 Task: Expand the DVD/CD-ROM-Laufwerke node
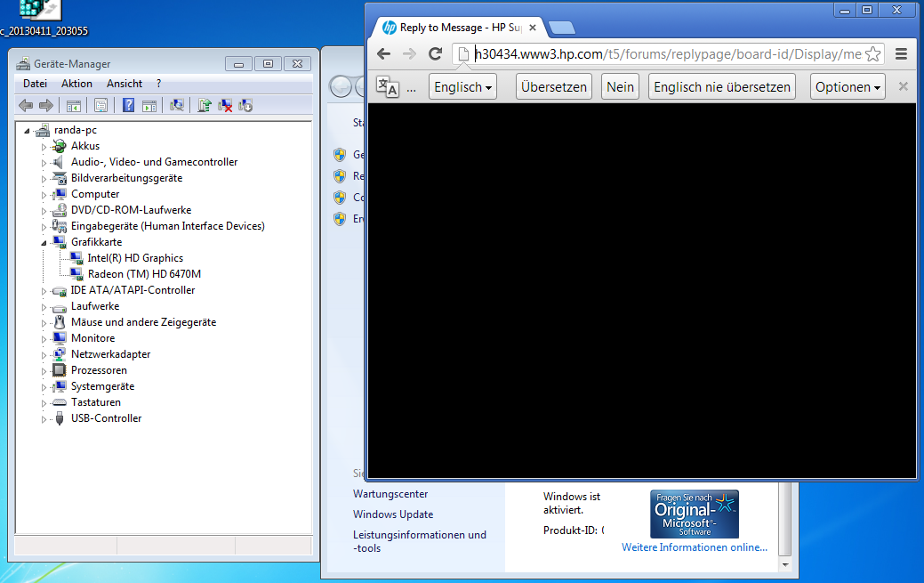click(44, 211)
